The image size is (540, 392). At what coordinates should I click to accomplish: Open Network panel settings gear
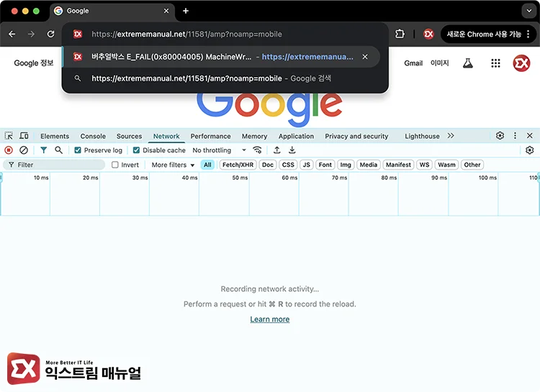tap(530, 150)
